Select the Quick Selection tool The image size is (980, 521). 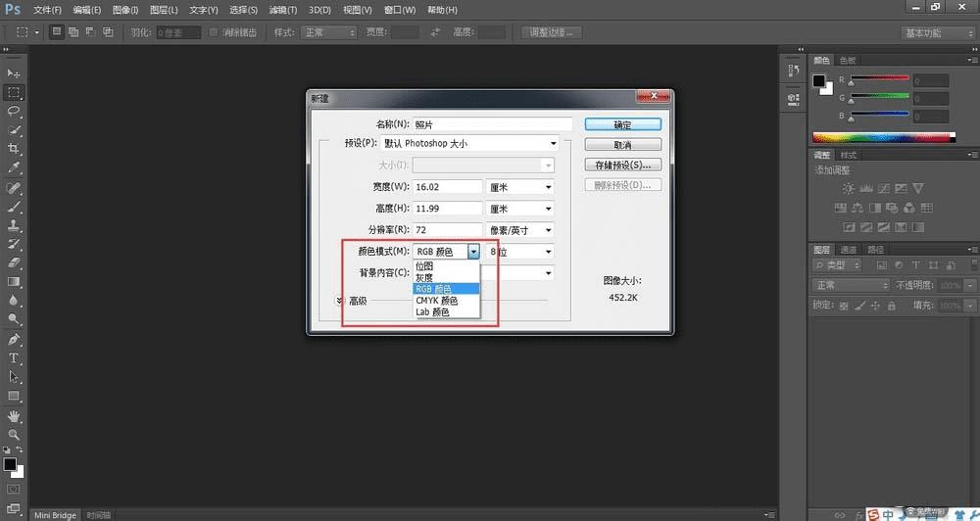pos(13,130)
